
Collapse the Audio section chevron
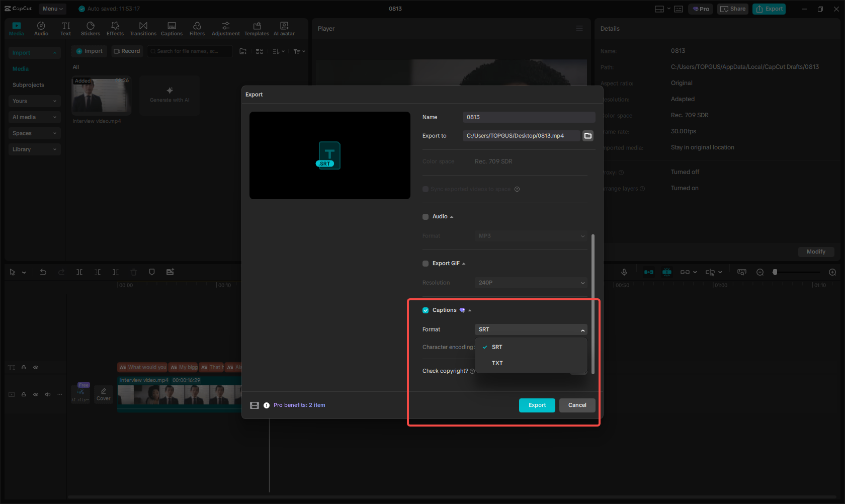451,216
